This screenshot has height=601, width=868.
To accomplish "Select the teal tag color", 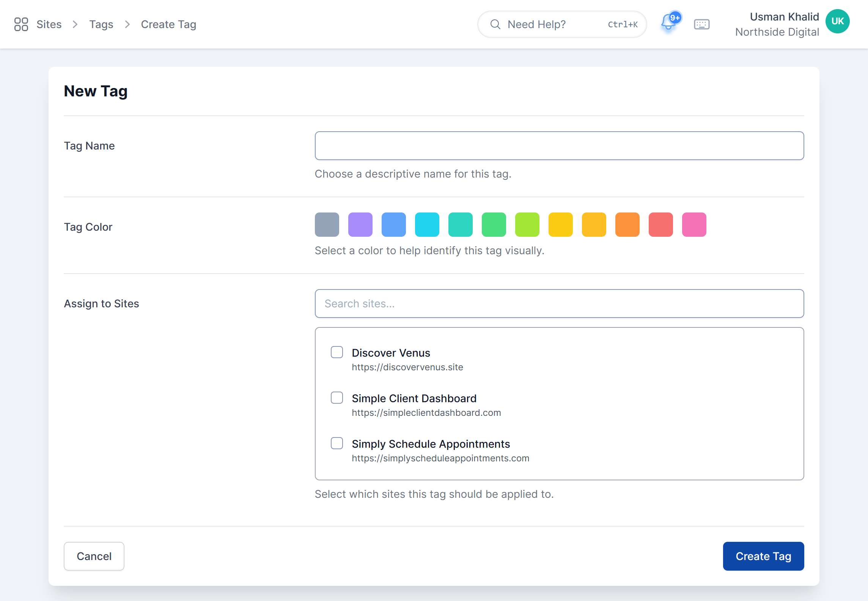I will coord(461,225).
